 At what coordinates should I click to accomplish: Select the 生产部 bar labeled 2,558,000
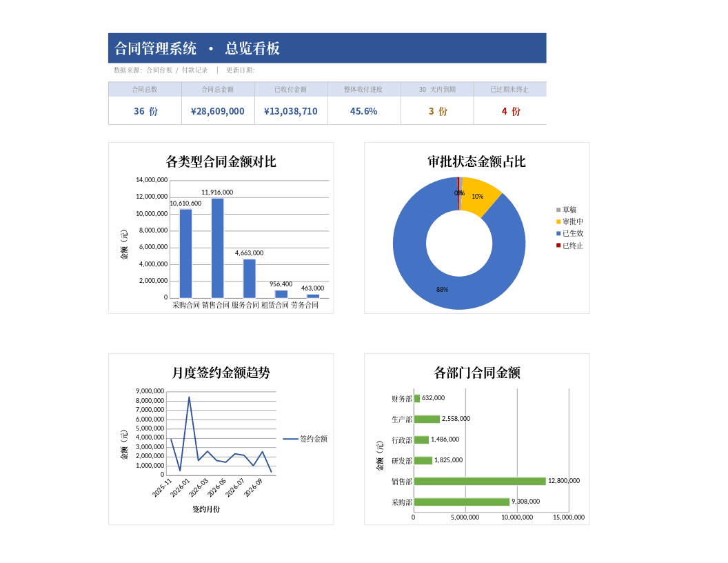point(427,419)
